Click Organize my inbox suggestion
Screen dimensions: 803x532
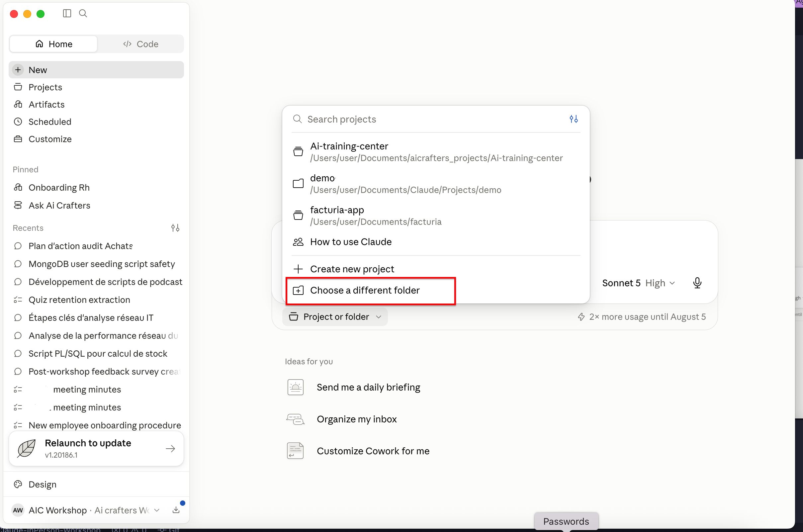tap(357, 419)
